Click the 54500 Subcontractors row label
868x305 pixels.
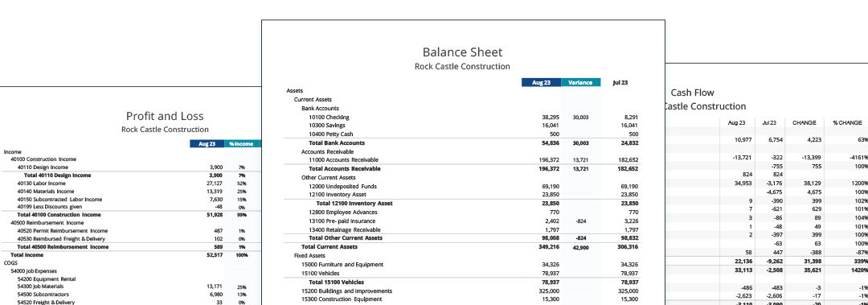tap(43, 295)
